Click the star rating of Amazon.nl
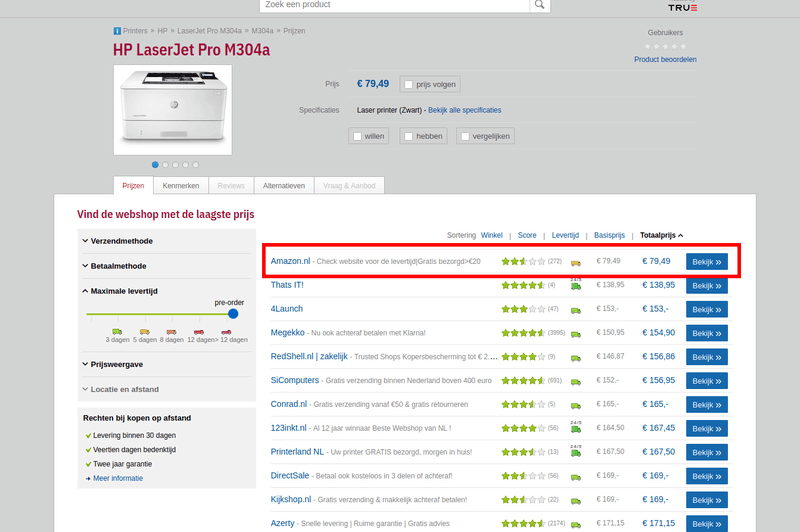 point(523,262)
